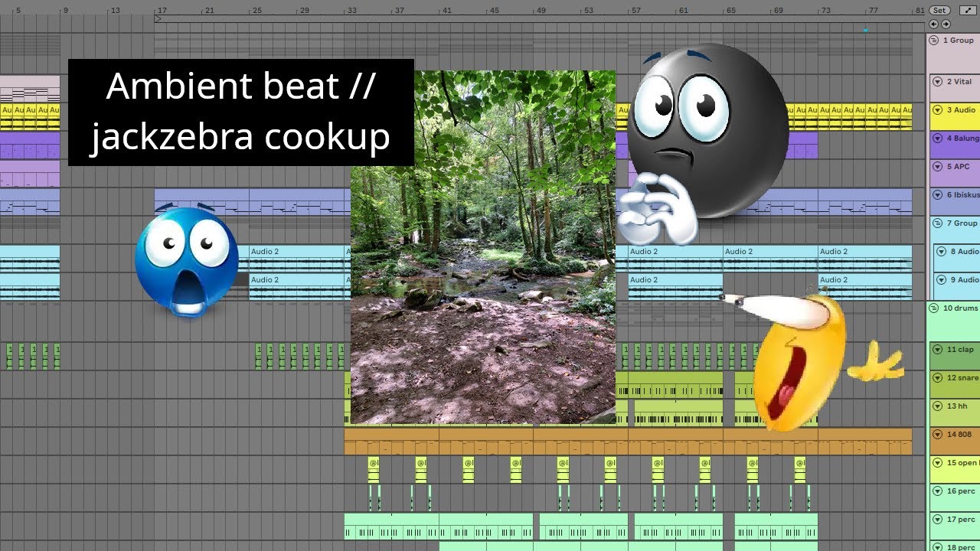This screenshot has height=551, width=980.
Task: Click bar 13 on the timeline ruler
Action: click(x=115, y=11)
